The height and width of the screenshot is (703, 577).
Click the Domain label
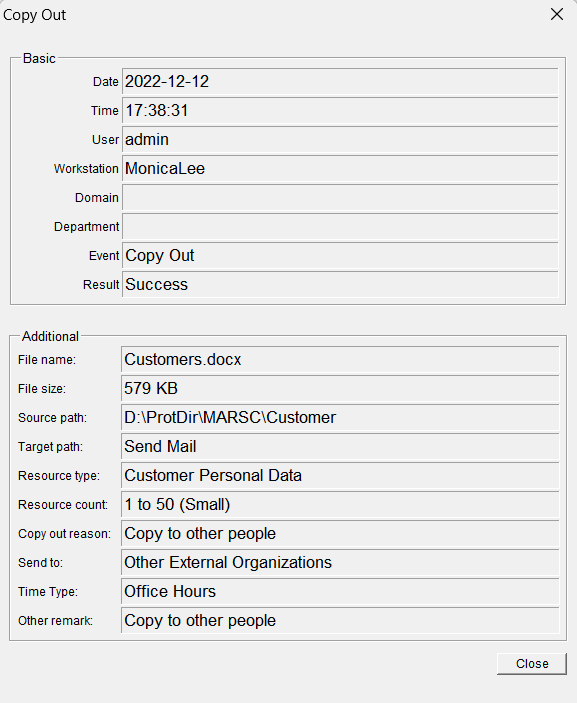point(97,198)
